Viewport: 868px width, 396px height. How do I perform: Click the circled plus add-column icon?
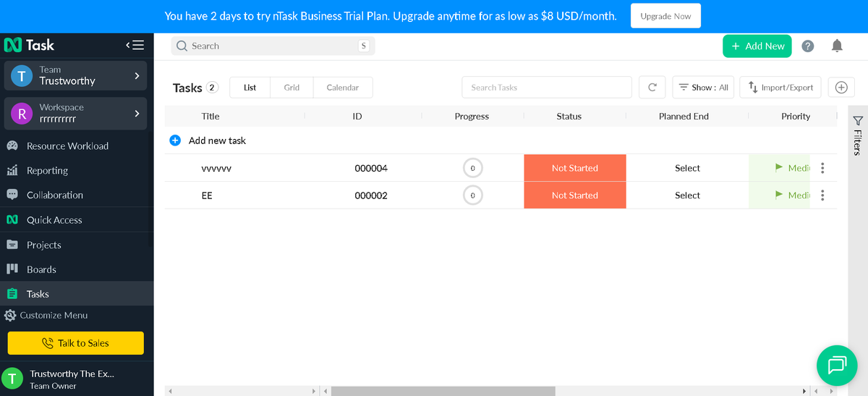click(x=841, y=88)
